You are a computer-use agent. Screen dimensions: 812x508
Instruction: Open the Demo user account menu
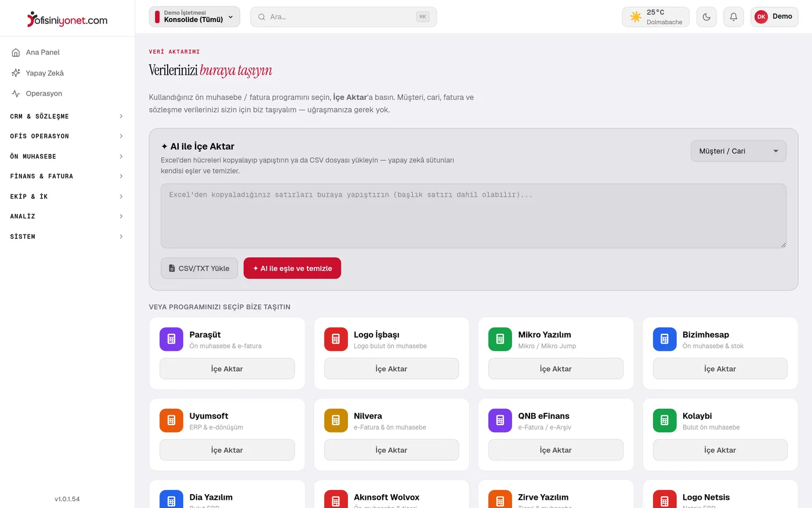pos(774,17)
